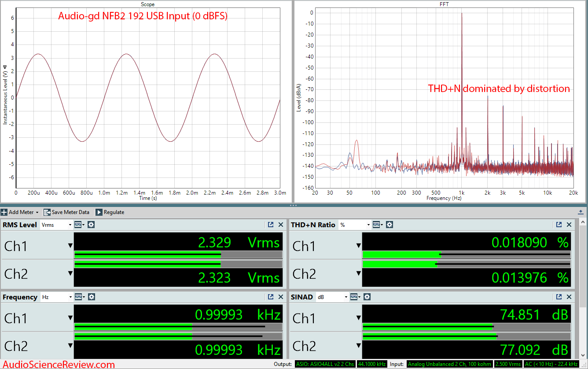Click the Add Meter plus icon
This screenshot has width=588, height=369.
tap(4, 212)
